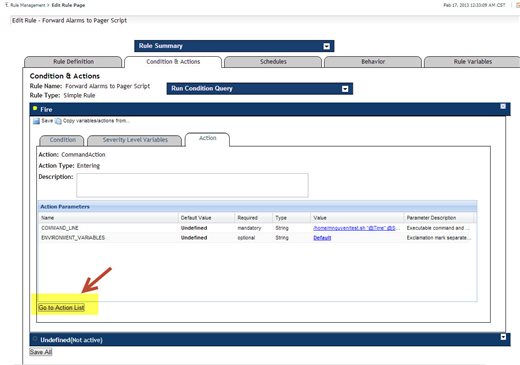Viewport: 520px width, 365px height.
Task: Click the Save All button
Action: coord(41,352)
